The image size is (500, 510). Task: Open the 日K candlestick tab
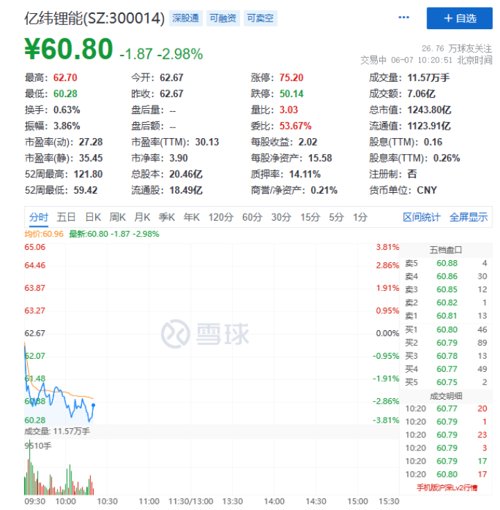tap(93, 217)
